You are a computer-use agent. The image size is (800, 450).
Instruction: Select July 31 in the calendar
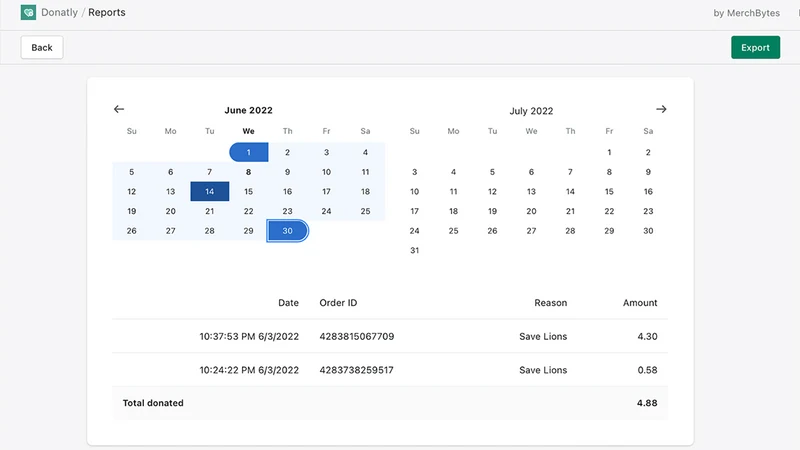click(x=414, y=250)
